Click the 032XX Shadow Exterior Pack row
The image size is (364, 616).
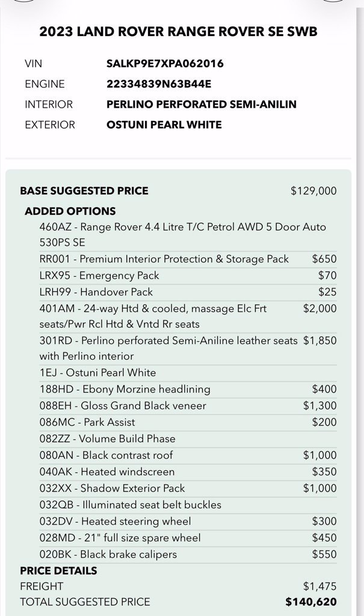coord(188,488)
